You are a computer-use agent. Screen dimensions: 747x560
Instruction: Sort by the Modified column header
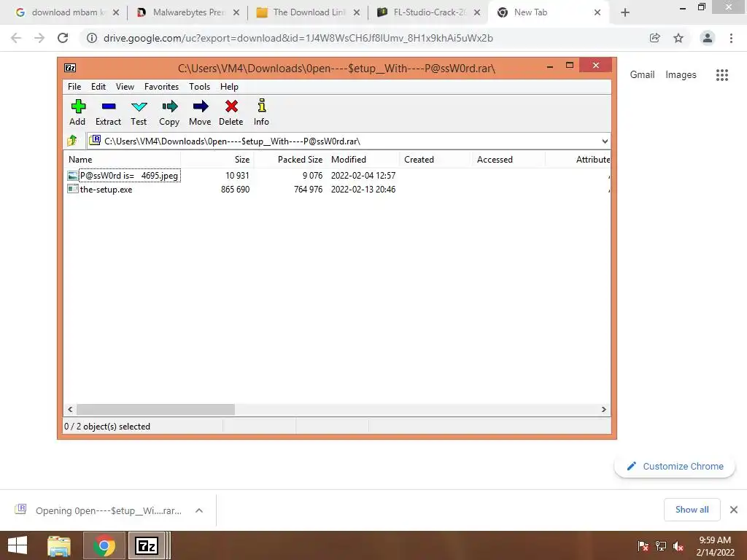pyautogui.click(x=363, y=160)
